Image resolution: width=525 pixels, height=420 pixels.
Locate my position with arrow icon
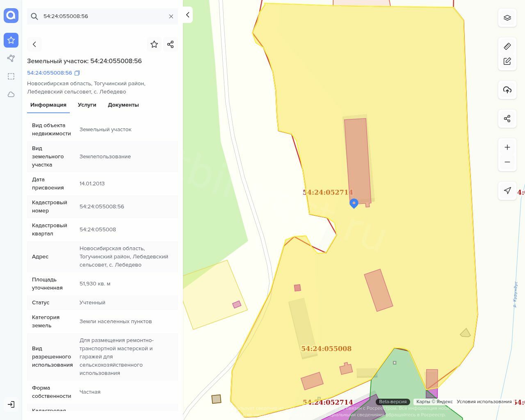click(507, 191)
